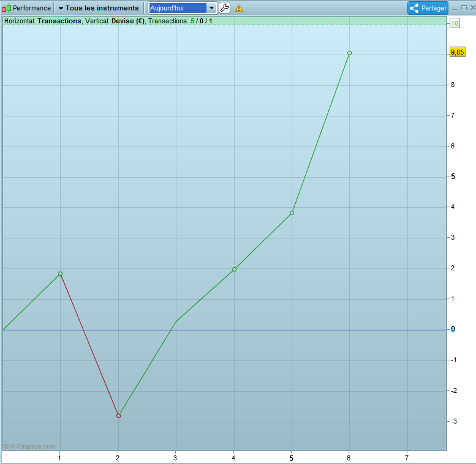Click the Aujourd'hui period field
Image resolution: width=476 pixels, height=464 pixels.
178,8
